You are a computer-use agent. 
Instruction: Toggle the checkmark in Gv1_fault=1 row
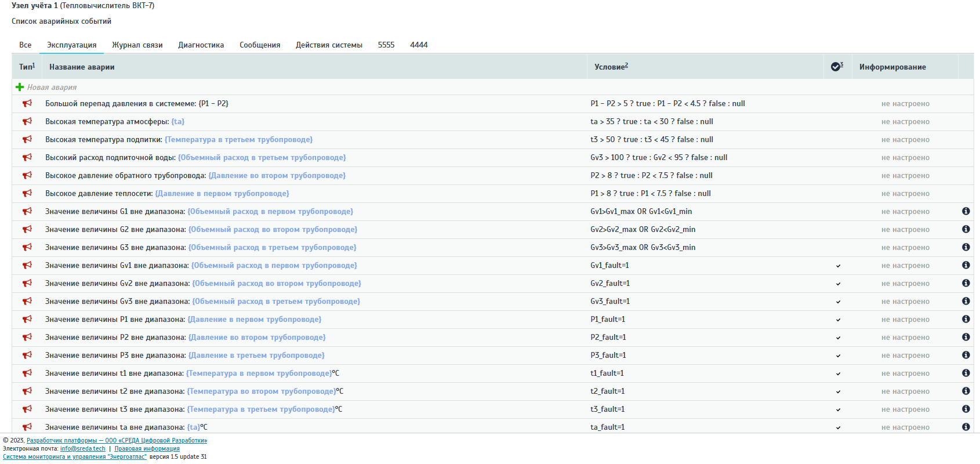[838, 266]
